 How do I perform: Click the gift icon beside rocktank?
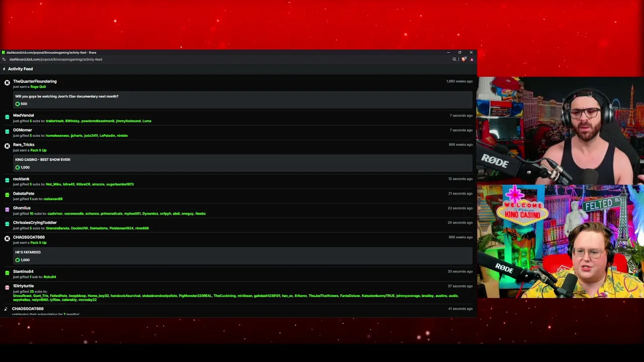point(7,180)
